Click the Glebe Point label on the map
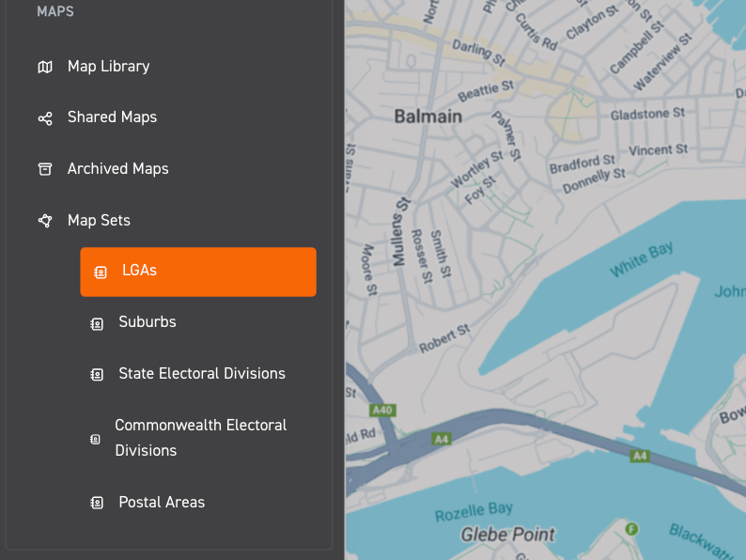 (x=507, y=535)
